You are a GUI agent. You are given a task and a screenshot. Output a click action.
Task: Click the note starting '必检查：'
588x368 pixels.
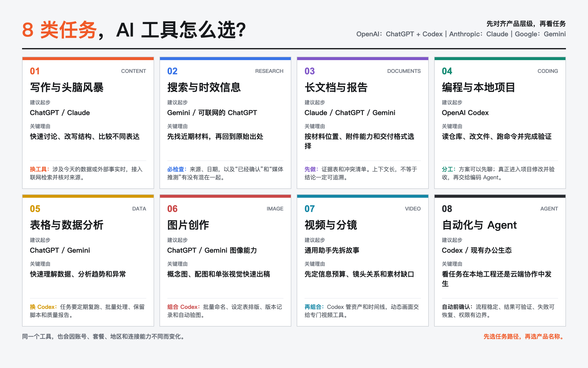click(225, 173)
